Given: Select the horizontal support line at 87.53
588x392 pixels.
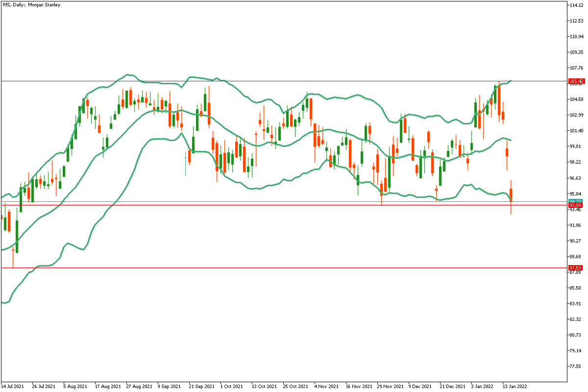Looking at the screenshot, I should tap(294, 268).
